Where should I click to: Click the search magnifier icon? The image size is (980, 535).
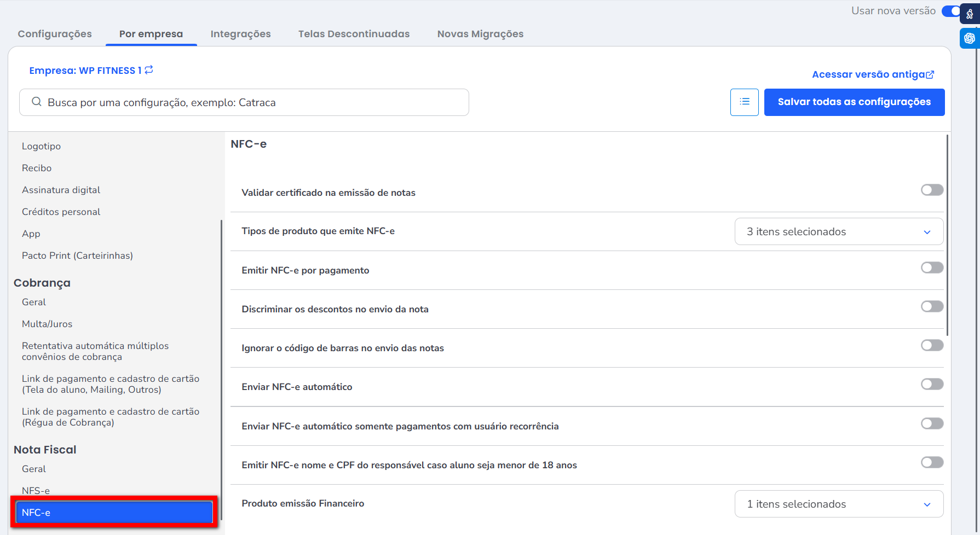click(37, 102)
